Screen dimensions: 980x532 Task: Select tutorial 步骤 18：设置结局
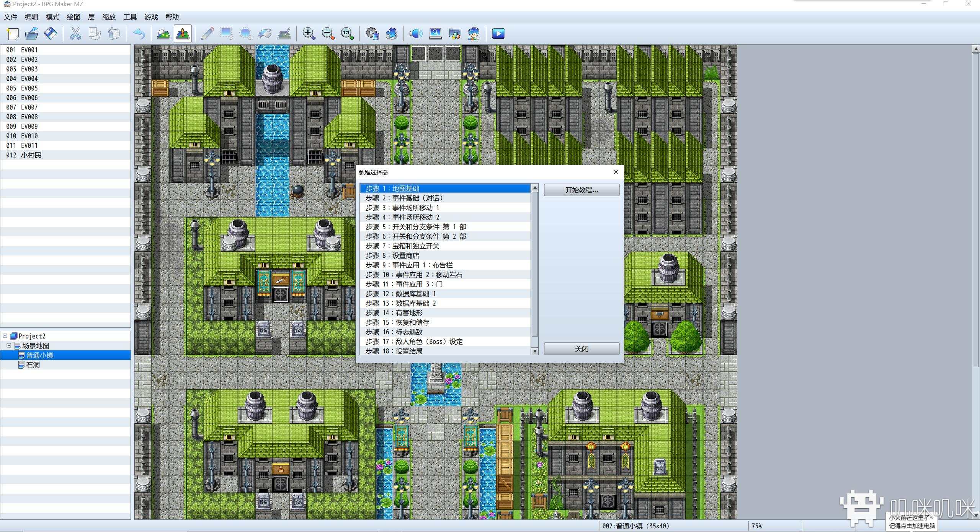[445, 351]
